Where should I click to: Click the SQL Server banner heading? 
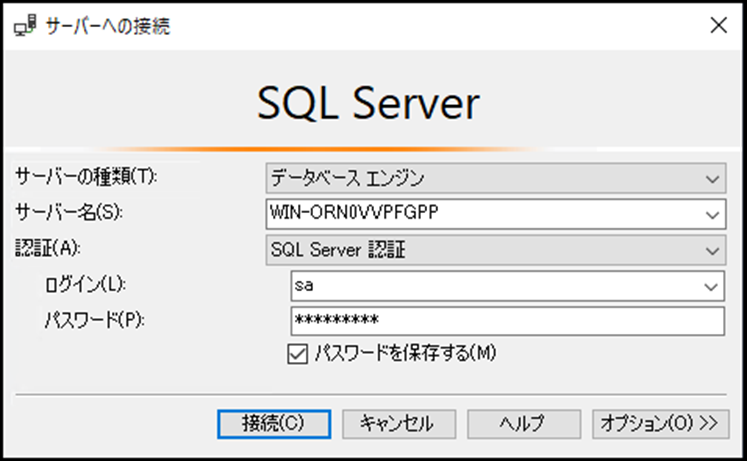coord(368,103)
